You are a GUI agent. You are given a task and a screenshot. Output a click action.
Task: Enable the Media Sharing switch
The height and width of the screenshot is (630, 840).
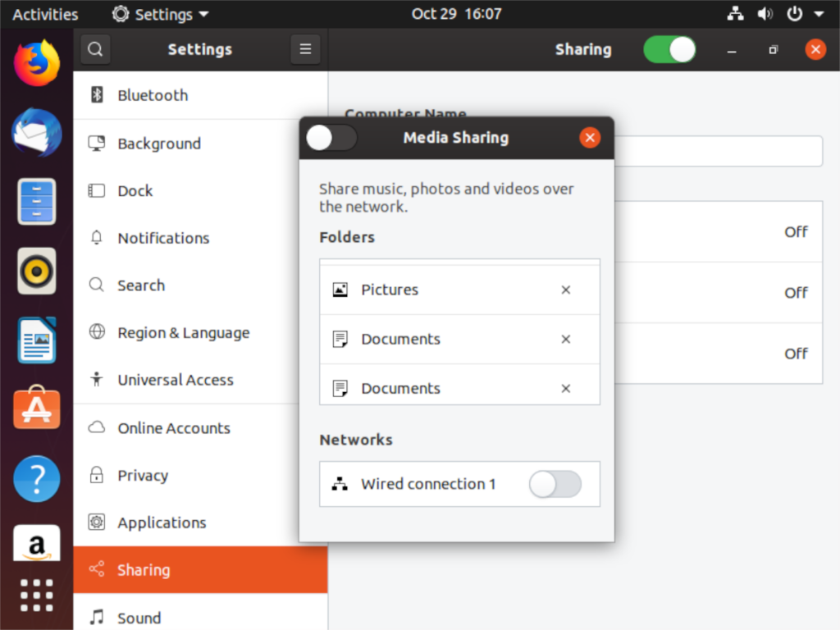click(331, 138)
